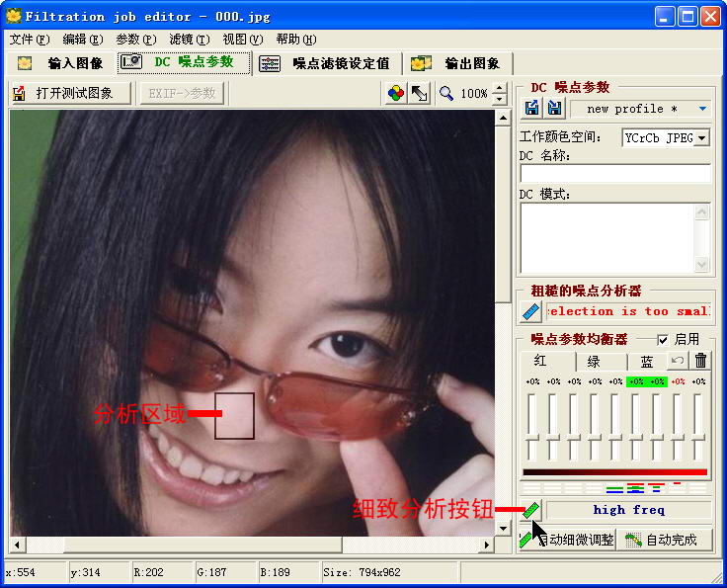Expand the new profile dropdown
This screenshot has width=727, height=588.
[702, 109]
